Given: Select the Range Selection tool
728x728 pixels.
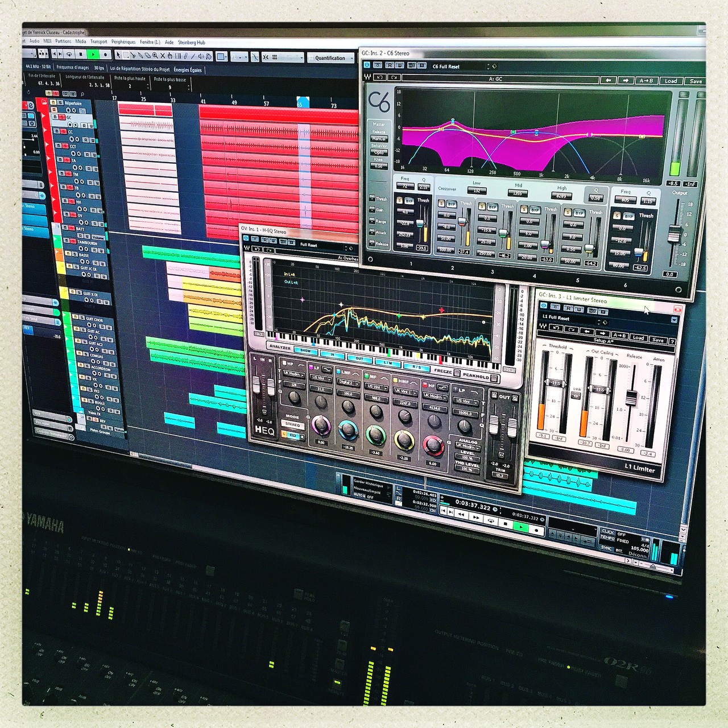Looking at the screenshot, I should pos(126,55).
